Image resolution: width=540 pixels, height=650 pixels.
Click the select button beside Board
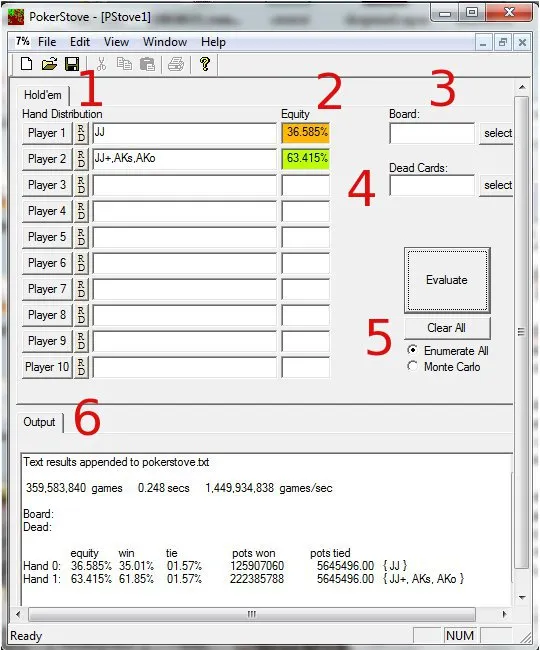(x=497, y=133)
